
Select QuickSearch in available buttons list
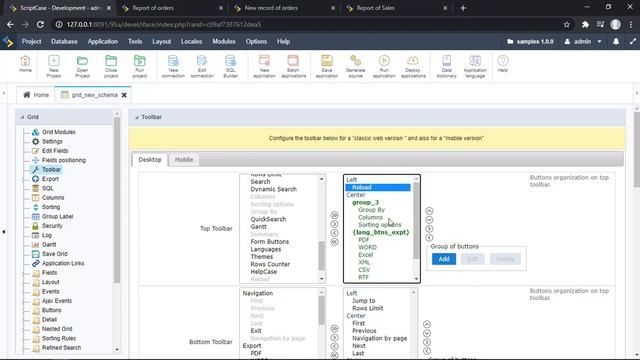click(268, 219)
